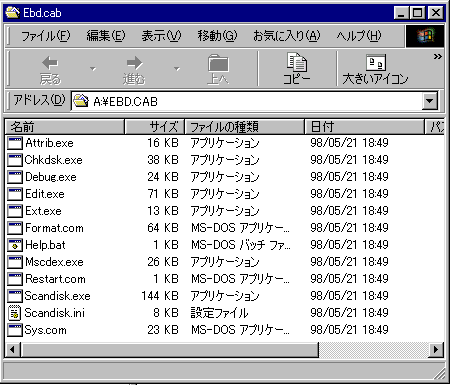Click the partially visible パス column header

pos(435,127)
